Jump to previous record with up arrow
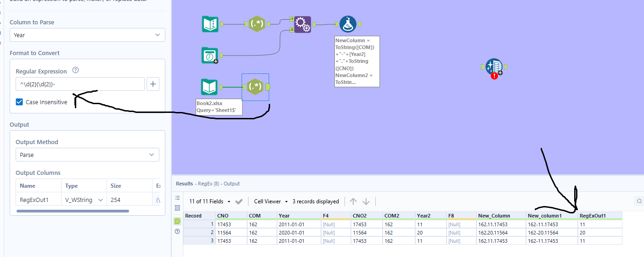Viewport: 644px width, 257px height. pyautogui.click(x=353, y=201)
